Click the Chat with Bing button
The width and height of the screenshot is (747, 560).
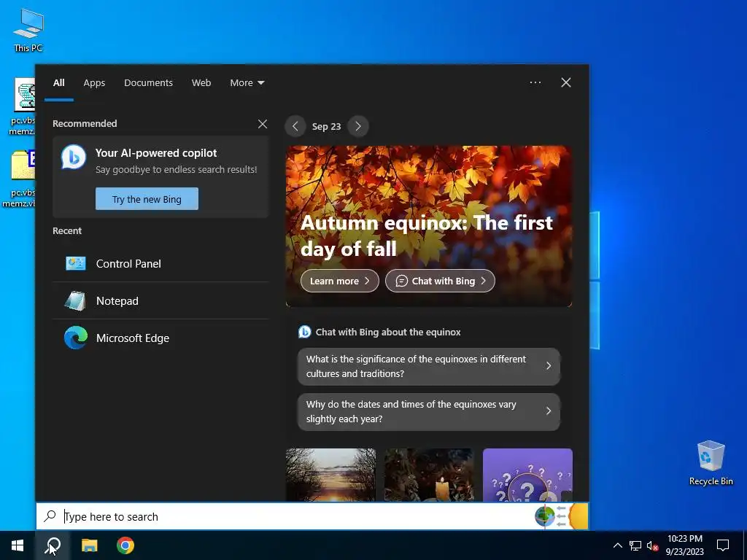440,281
